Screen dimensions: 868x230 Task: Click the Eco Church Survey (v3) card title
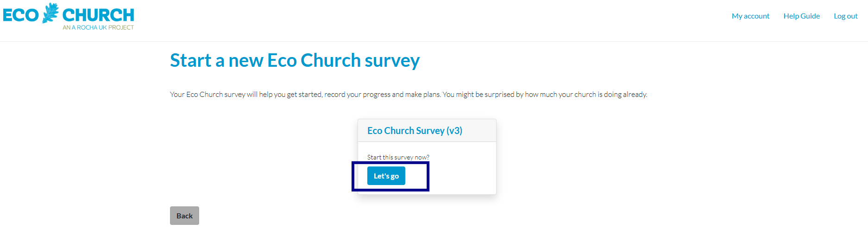pyautogui.click(x=415, y=131)
